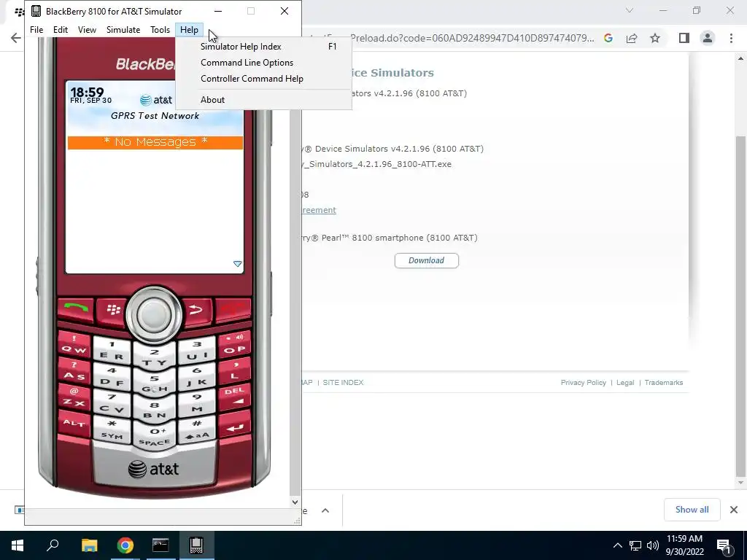Viewport: 747px width, 560px height.
Task: Open the Trademarks footer link
Action: (x=664, y=382)
